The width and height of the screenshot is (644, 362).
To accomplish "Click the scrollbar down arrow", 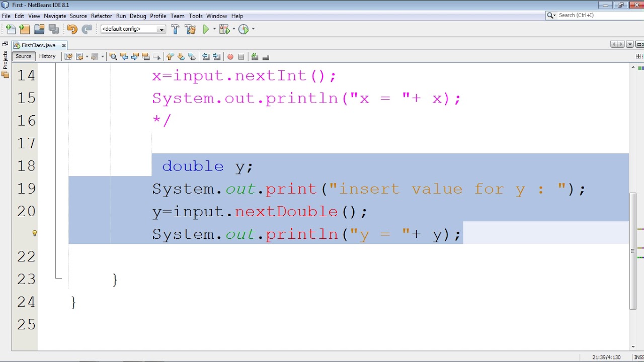I will coord(633,346).
